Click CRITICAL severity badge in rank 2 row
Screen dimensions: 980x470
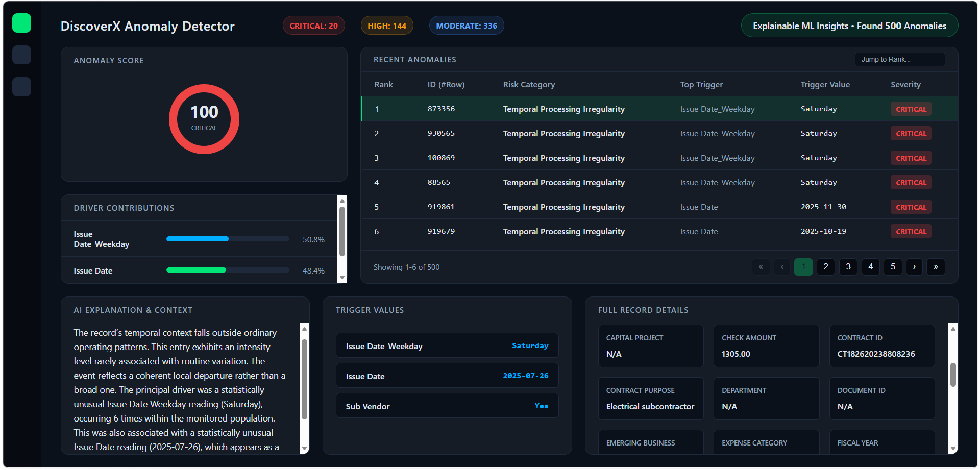911,134
